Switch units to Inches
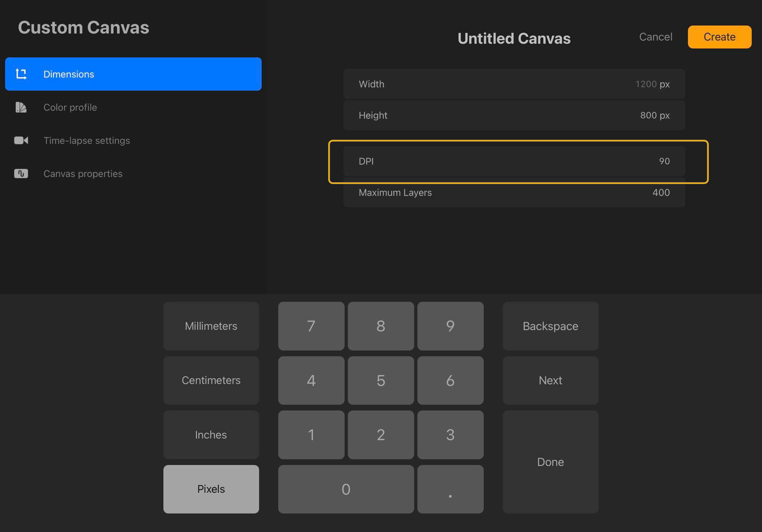This screenshot has width=762, height=532. (211, 435)
